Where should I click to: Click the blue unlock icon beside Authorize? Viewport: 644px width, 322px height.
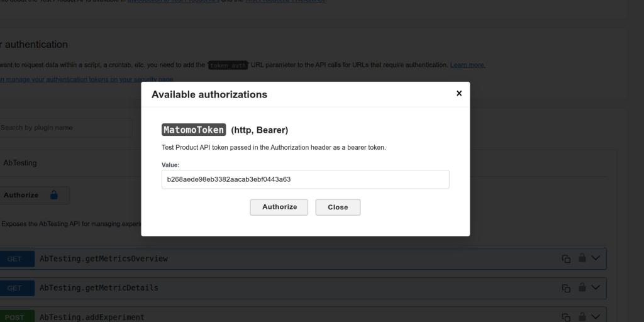[x=54, y=195]
